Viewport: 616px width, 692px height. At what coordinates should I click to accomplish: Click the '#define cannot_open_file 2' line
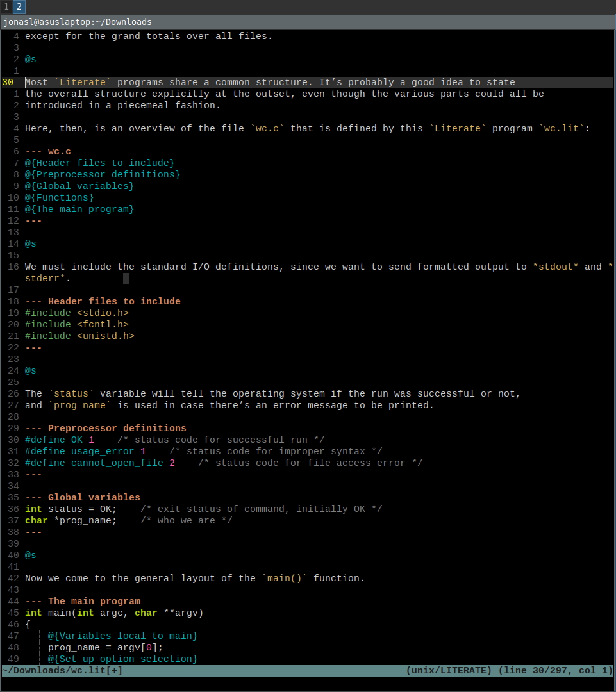224,463
